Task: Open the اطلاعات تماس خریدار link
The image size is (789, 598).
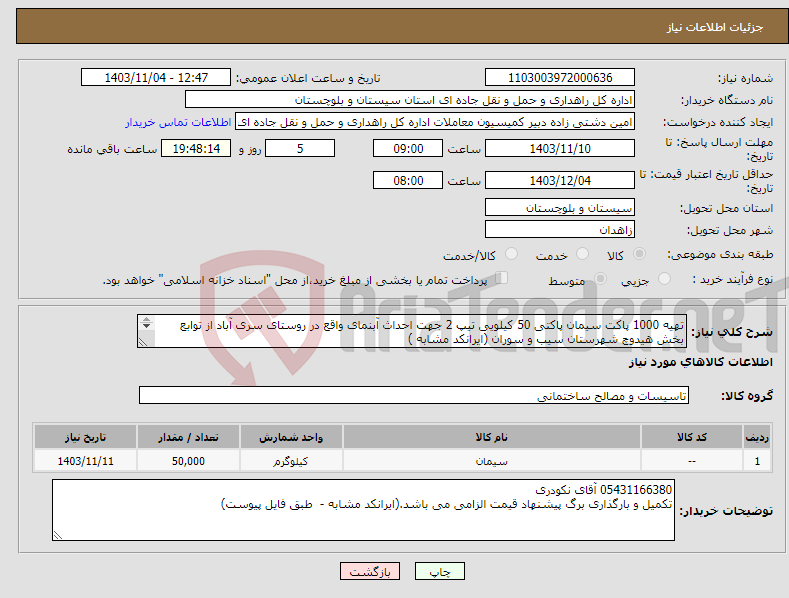Action: pyautogui.click(x=178, y=122)
